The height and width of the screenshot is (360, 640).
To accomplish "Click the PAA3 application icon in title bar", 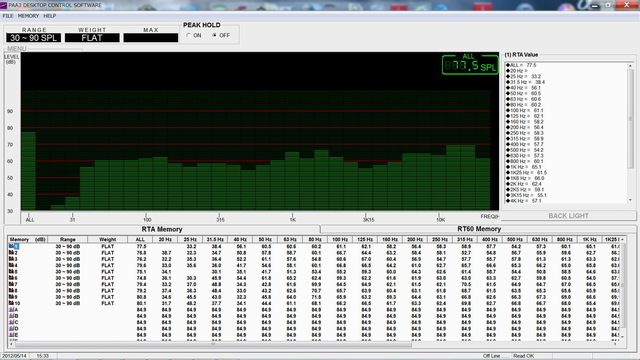I will (x=4, y=5).
